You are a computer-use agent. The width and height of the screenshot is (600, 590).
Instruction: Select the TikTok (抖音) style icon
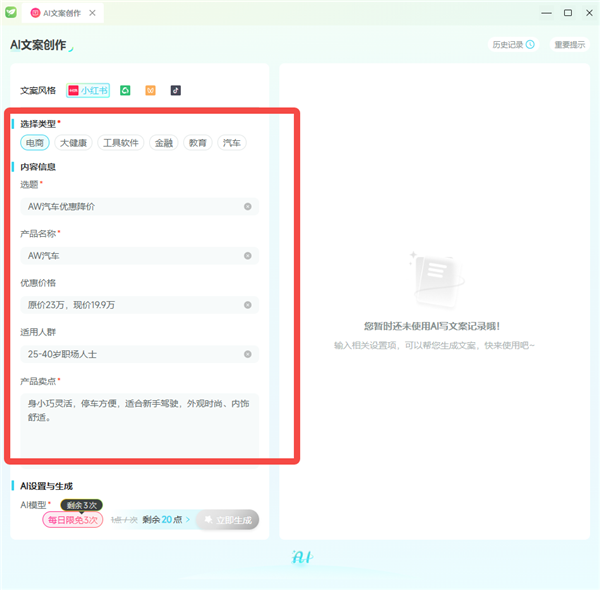pos(176,90)
